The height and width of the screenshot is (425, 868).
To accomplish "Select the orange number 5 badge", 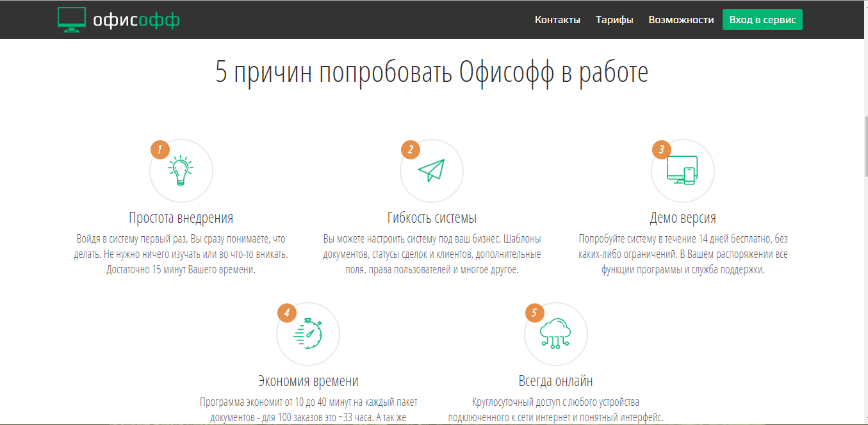I will coord(534,312).
